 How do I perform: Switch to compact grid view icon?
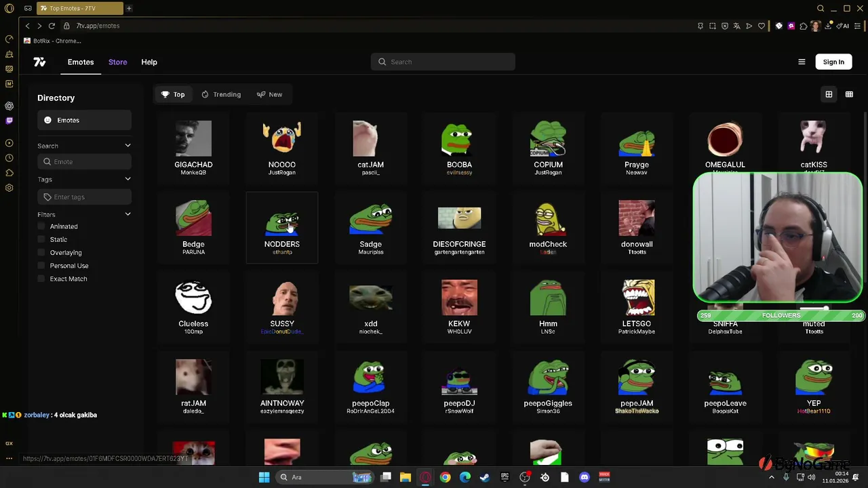[849, 94]
